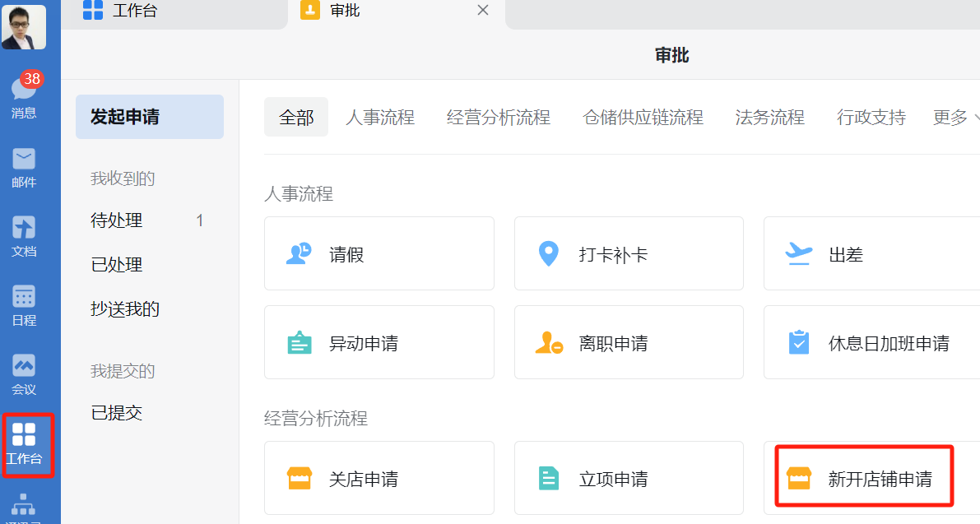The width and height of the screenshot is (980, 524).
Task: Open 待处理 pending list
Action: (x=150, y=220)
